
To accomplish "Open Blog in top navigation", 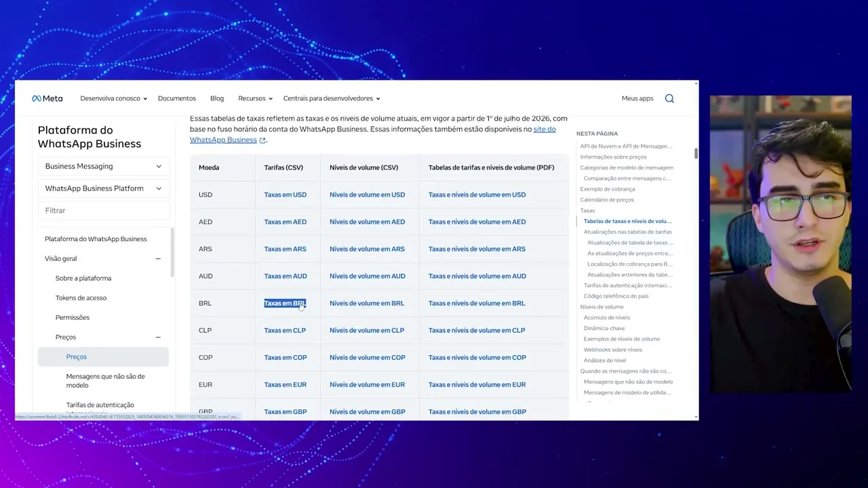I will 217,98.
